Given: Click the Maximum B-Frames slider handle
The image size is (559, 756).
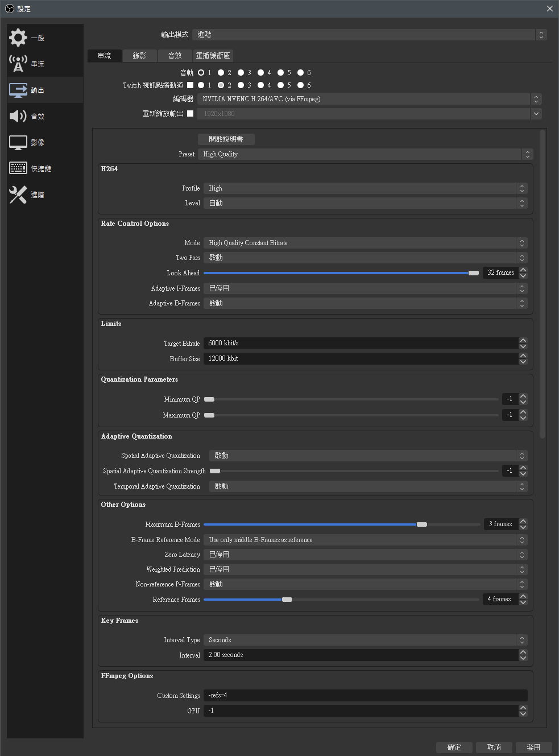Looking at the screenshot, I should 422,524.
